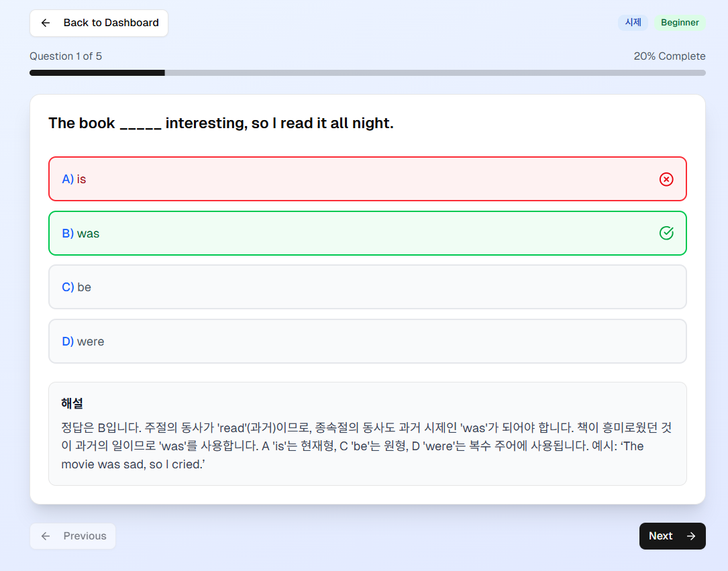Choose answer option D) were

367,342
